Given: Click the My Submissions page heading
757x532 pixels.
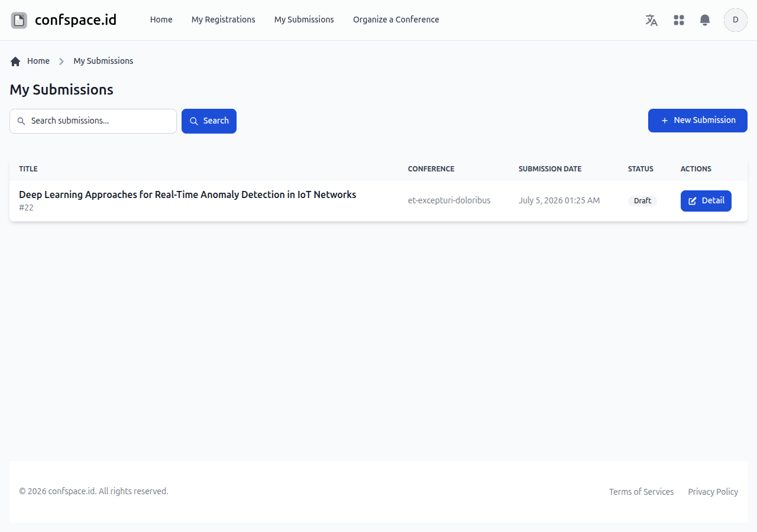Looking at the screenshot, I should 62,90.
